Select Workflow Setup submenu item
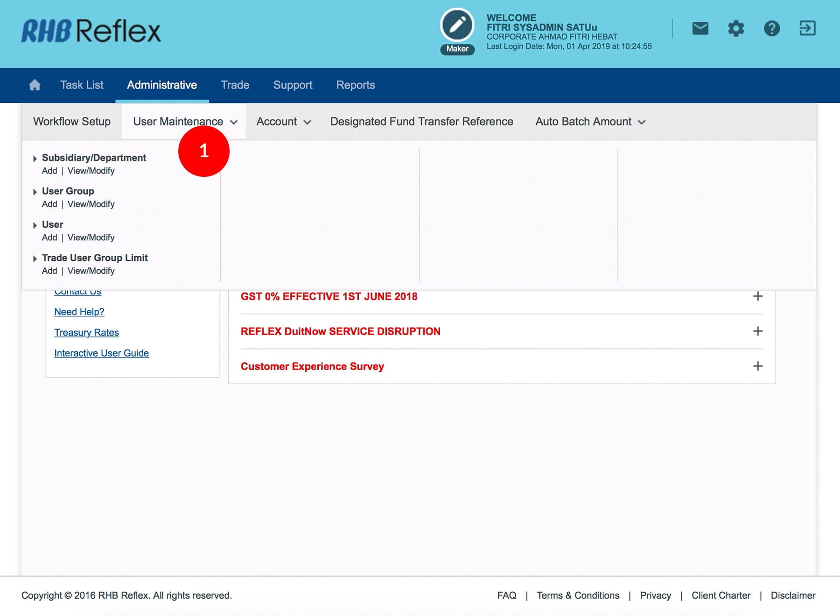840x616 pixels. [x=72, y=122]
